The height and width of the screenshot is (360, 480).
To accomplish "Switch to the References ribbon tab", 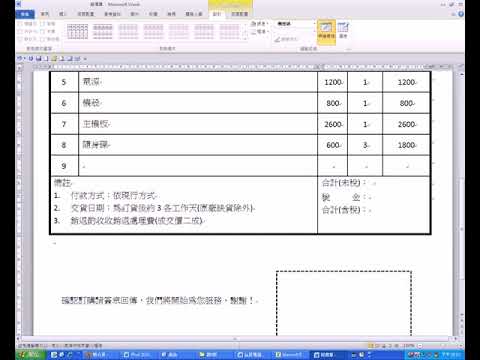I will pyautogui.click(x=112, y=14).
